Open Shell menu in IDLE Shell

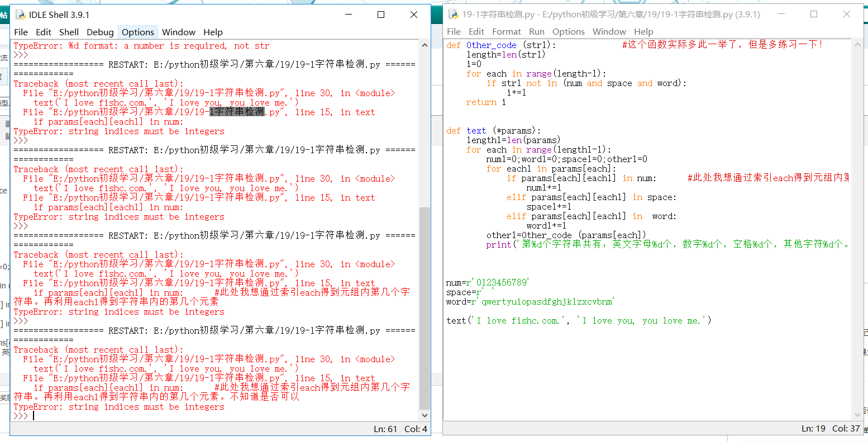point(69,32)
